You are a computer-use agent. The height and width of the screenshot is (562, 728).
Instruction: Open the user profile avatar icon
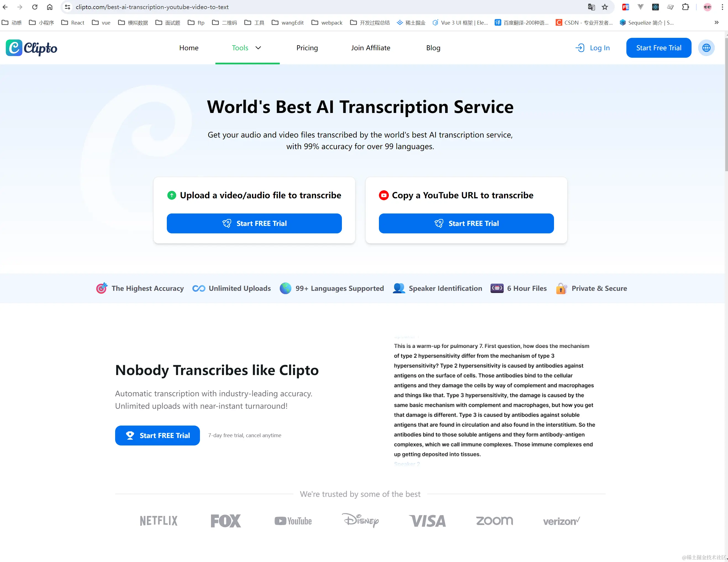click(707, 7)
